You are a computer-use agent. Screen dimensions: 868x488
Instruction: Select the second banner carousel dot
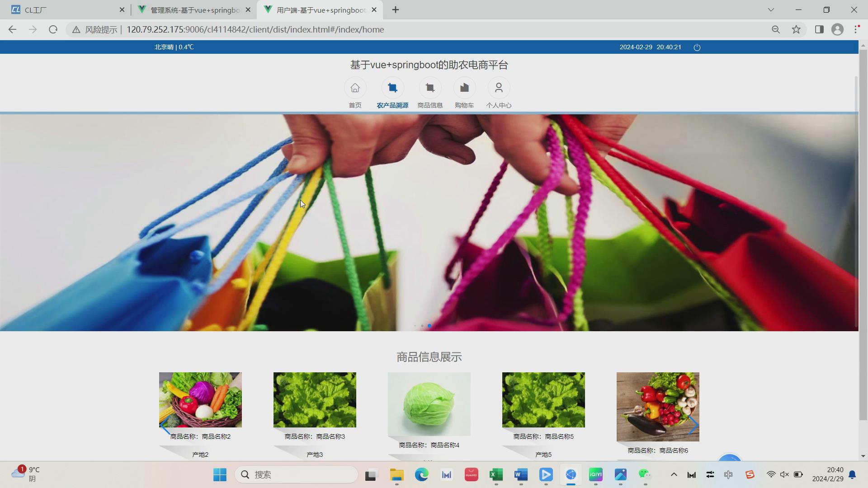[x=422, y=326]
